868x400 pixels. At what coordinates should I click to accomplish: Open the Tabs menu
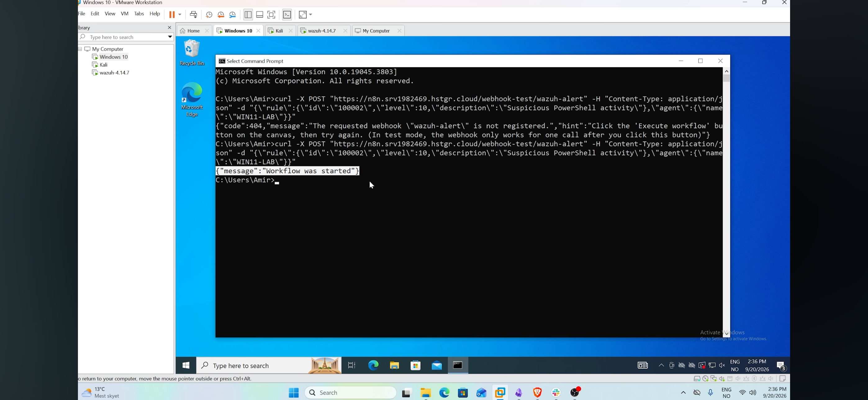coord(139,14)
